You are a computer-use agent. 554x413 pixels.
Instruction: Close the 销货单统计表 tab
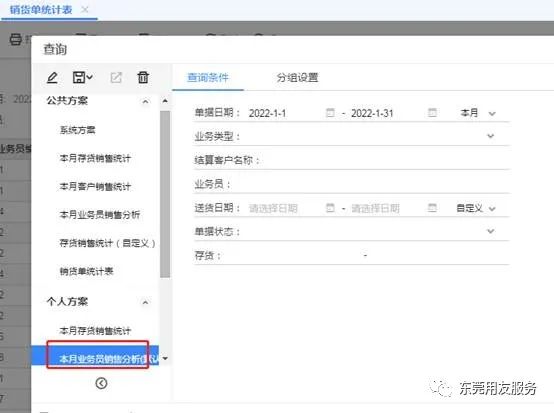(85, 10)
